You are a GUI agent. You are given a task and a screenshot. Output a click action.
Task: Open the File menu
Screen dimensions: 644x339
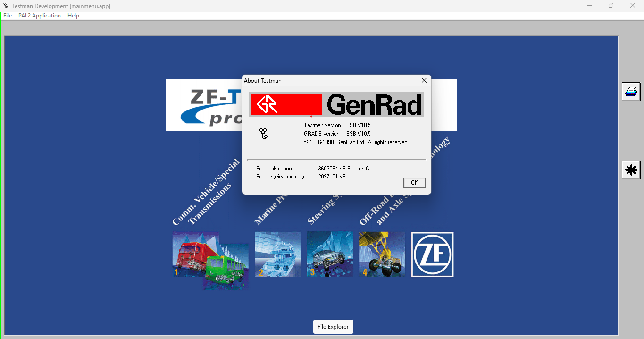(x=8, y=16)
